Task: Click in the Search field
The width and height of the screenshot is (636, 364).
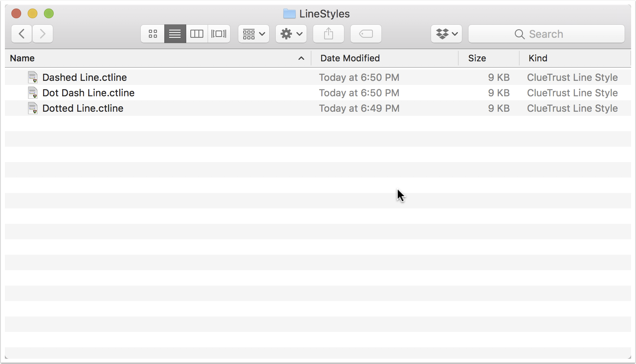Action: tap(547, 34)
